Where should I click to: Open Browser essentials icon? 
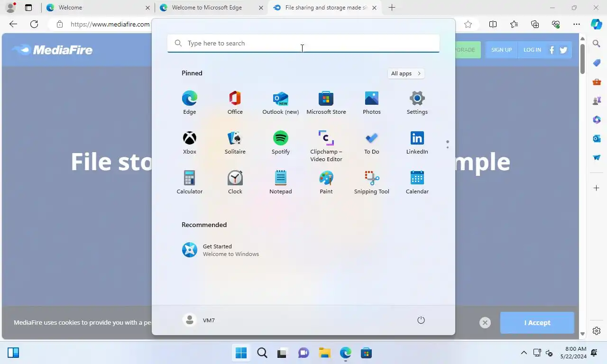pos(556,24)
